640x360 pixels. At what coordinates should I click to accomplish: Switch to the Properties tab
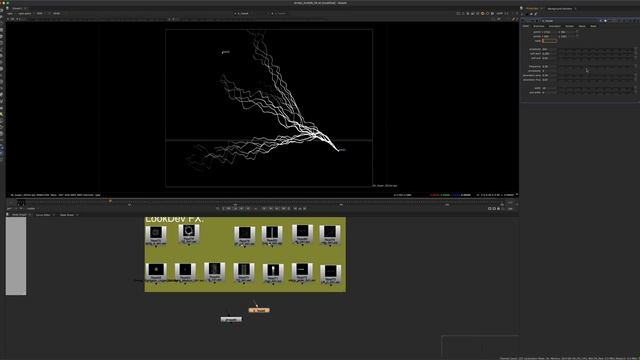[532, 8]
